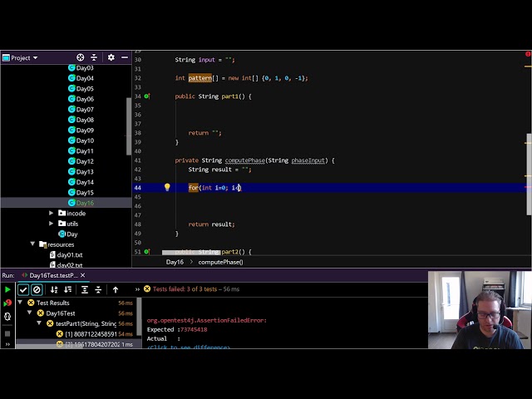The image size is (532, 399).
Task: Open Day13 in project tree
Action: tap(85, 172)
